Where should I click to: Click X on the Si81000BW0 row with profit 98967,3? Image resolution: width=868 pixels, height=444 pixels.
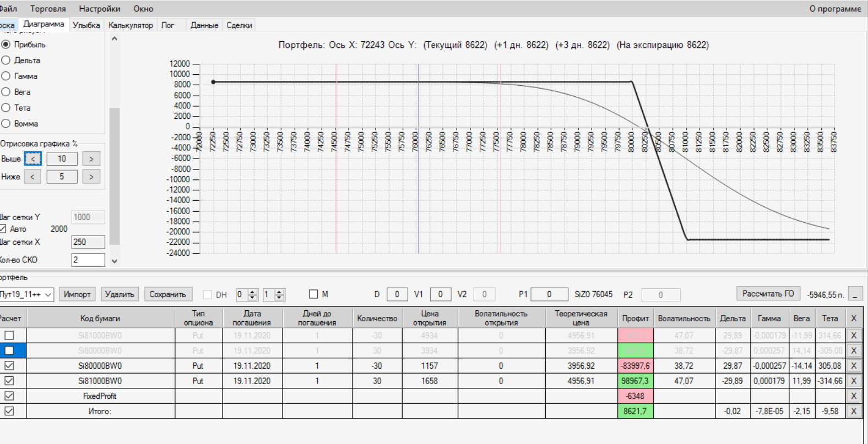point(854,381)
